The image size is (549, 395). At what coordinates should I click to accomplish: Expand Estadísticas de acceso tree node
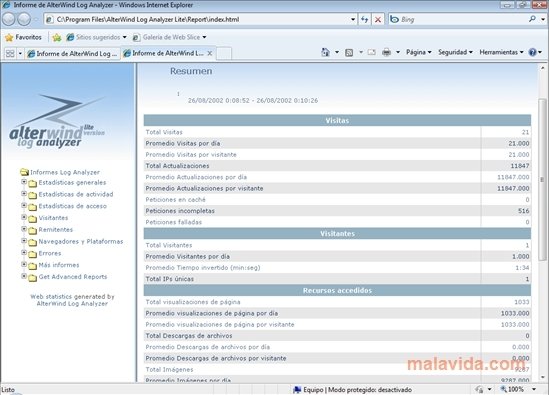24,205
